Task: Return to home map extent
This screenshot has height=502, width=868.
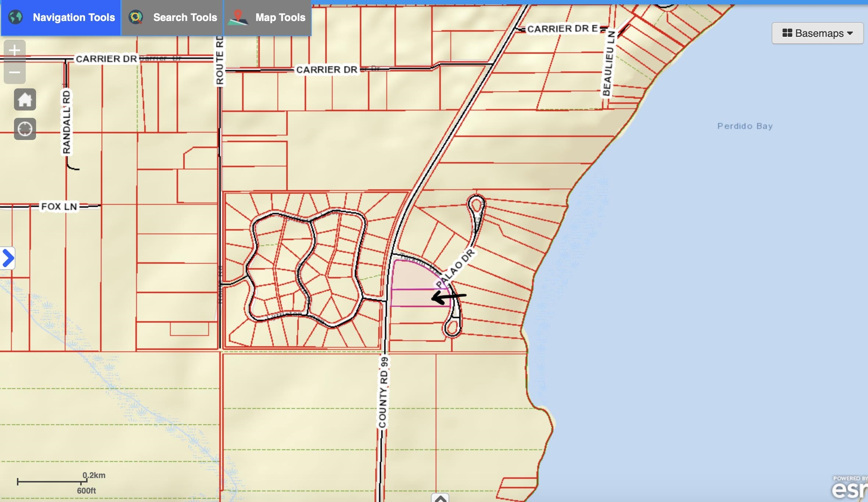Action: 25,99
